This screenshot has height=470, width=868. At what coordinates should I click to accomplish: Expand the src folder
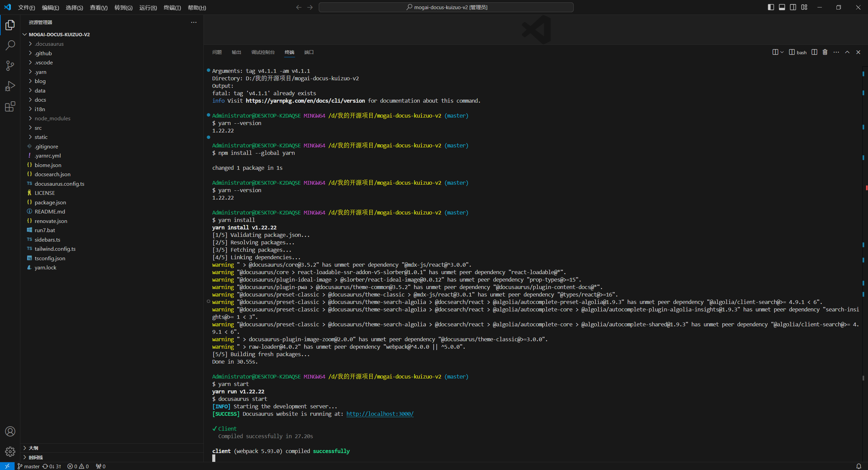click(x=112, y=128)
